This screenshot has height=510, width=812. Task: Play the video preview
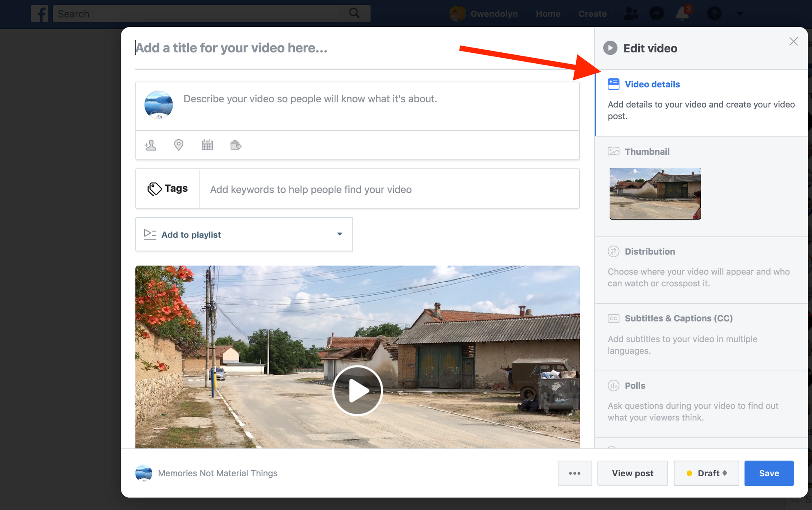(x=357, y=390)
